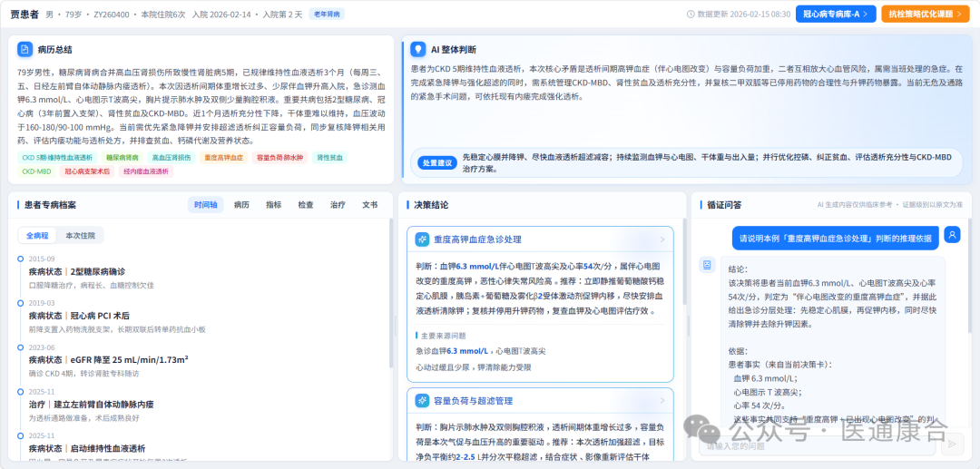Click the patient timeline panel scrollbar
This screenshot has height=469, width=980.
392,294
